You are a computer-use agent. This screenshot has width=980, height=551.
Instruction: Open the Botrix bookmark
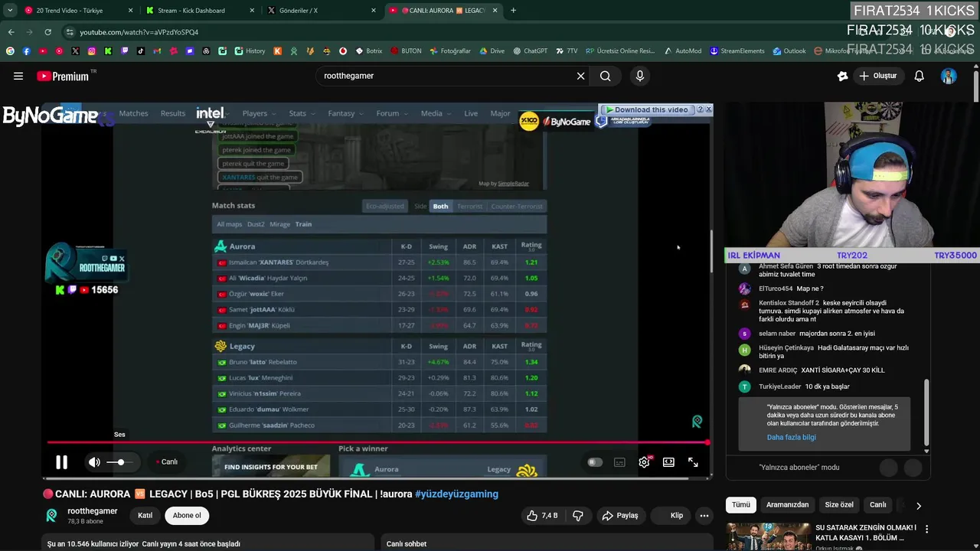point(368,51)
